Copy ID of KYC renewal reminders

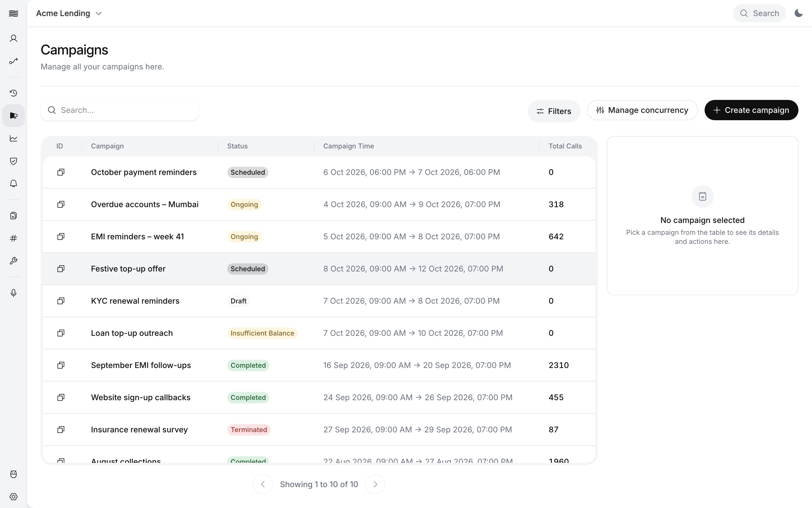[61, 301]
